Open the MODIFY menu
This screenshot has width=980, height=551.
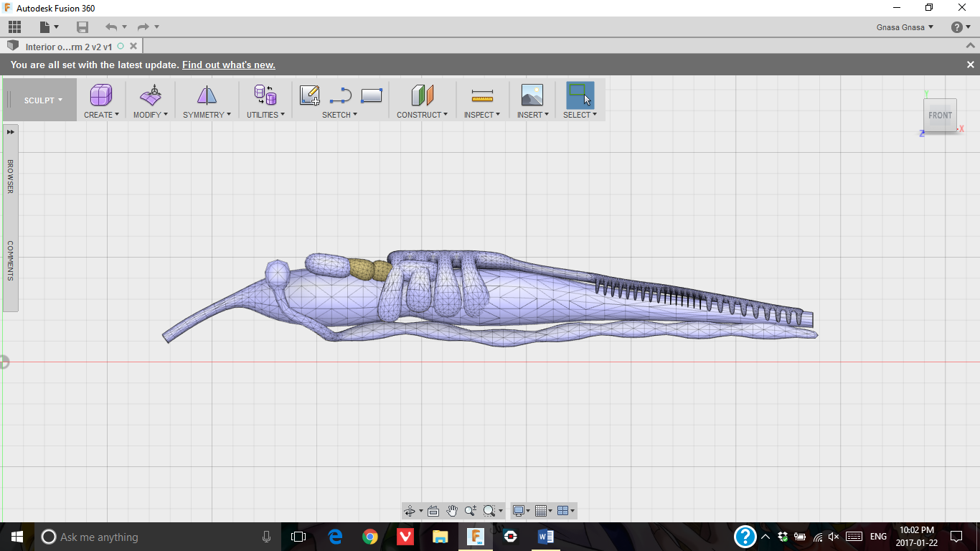(151, 115)
